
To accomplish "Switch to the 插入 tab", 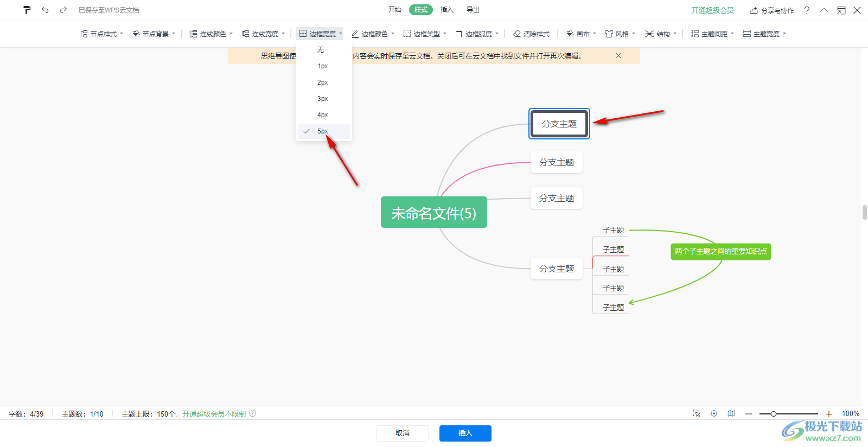I will tap(446, 10).
